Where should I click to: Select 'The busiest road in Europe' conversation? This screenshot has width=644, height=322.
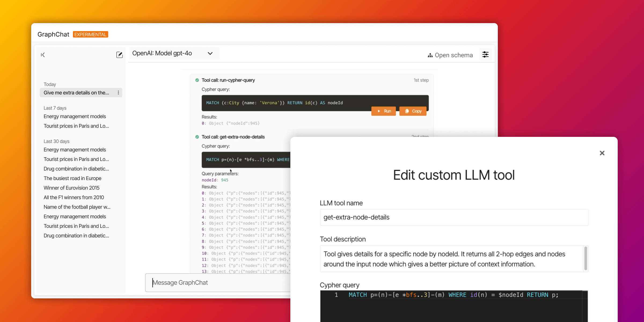pos(72,178)
